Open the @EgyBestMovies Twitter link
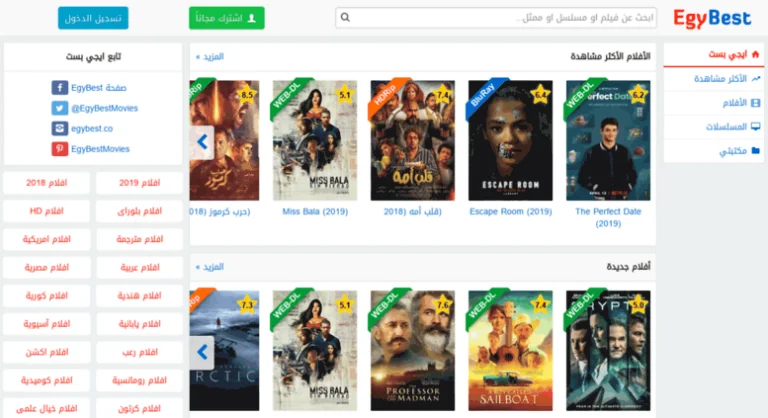The height and width of the screenshot is (418, 768). click(x=104, y=108)
